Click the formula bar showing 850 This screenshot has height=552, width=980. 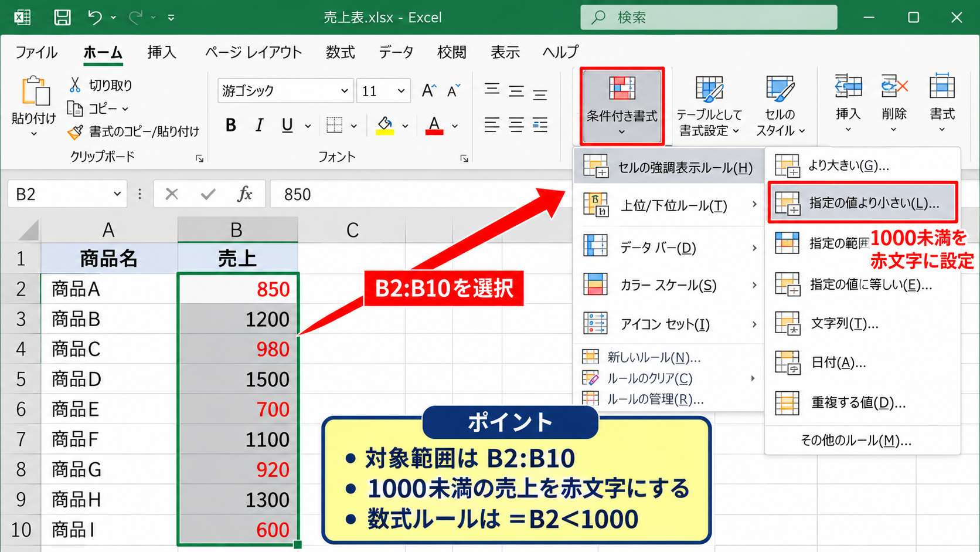(x=422, y=194)
